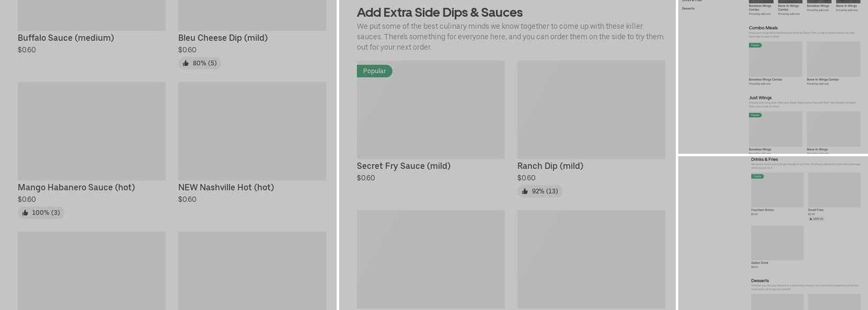Select Small Fries item image
This screenshot has width=868, height=310.
pyautogui.click(x=834, y=190)
